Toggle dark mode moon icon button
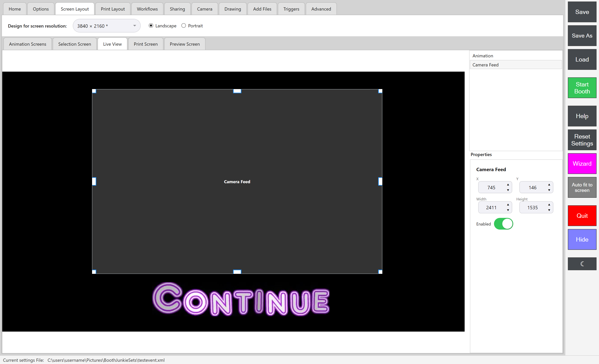The height and width of the screenshot is (364, 599). click(x=582, y=264)
